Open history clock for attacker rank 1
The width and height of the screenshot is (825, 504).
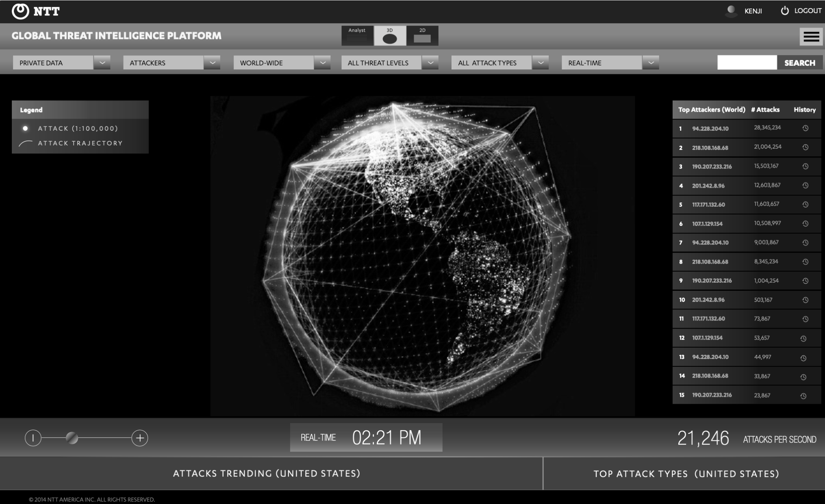click(805, 128)
